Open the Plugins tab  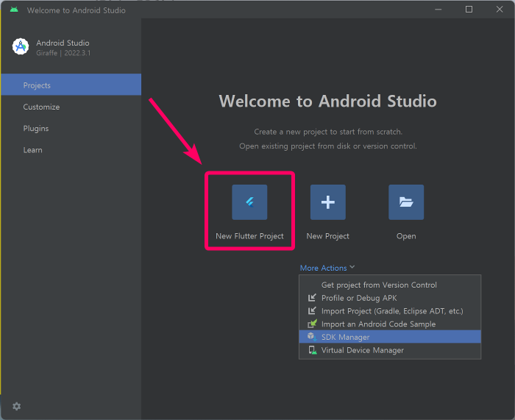[71, 129]
